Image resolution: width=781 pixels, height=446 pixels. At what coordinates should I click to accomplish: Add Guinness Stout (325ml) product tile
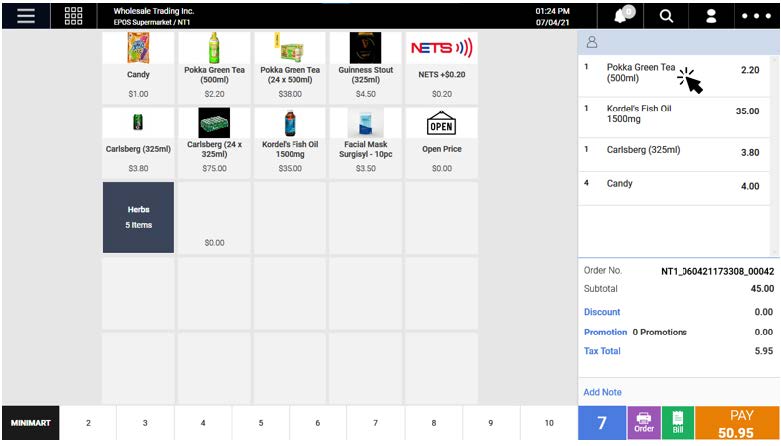coord(365,66)
